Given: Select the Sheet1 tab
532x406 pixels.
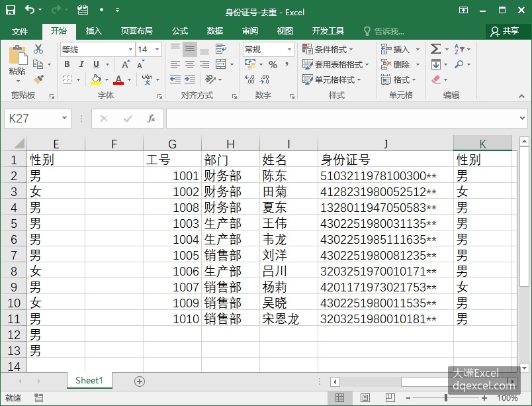Looking at the screenshot, I should click(89, 380).
